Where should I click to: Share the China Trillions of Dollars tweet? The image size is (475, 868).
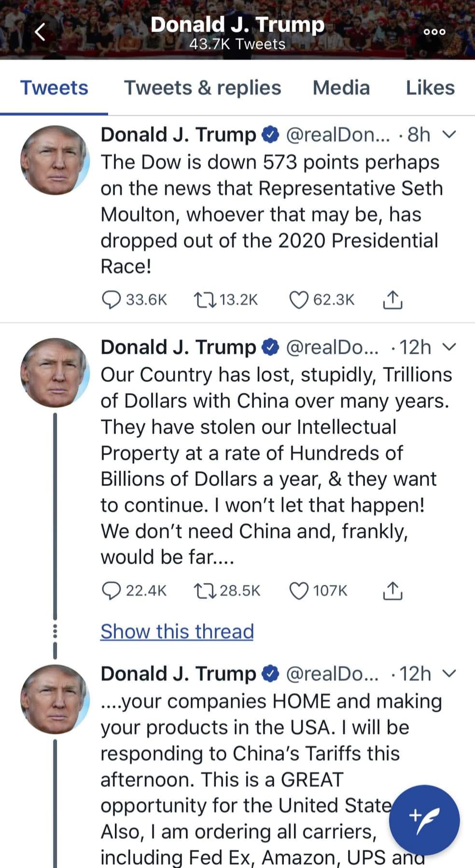tap(392, 591)
